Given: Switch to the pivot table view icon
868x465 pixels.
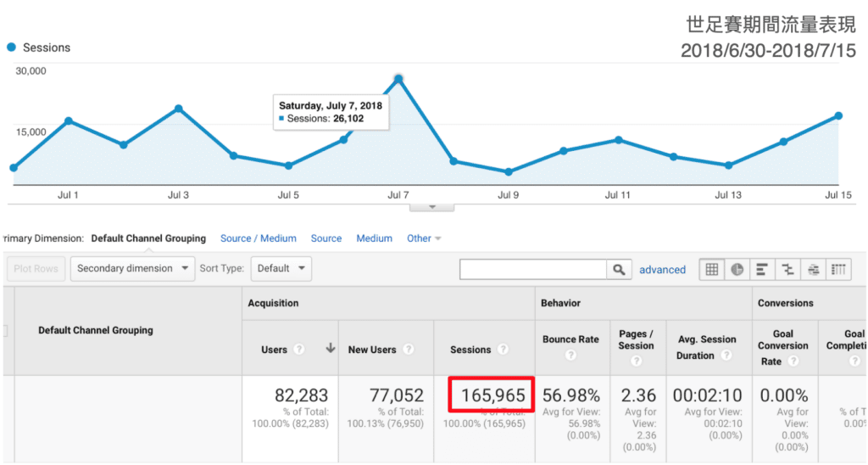Looking at the screenshot, I should point(838,270).
